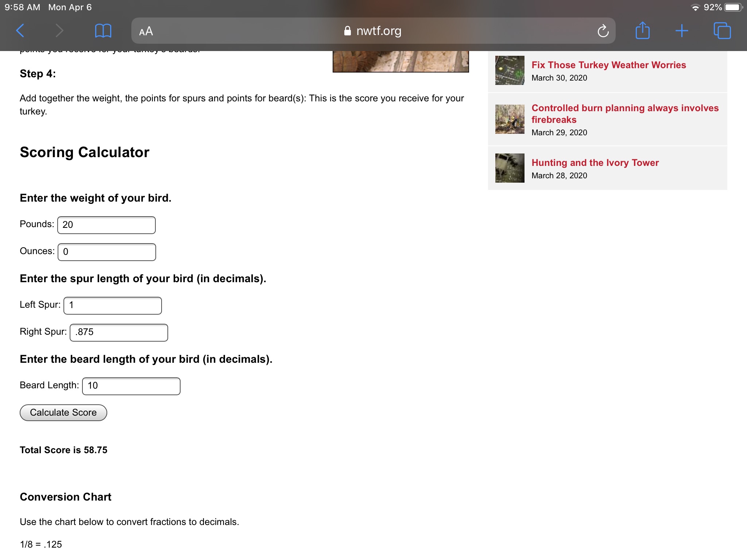The image size is (747, 560).
Task: Open the AA reader text-size menu
Action: [x=146, y=31]
